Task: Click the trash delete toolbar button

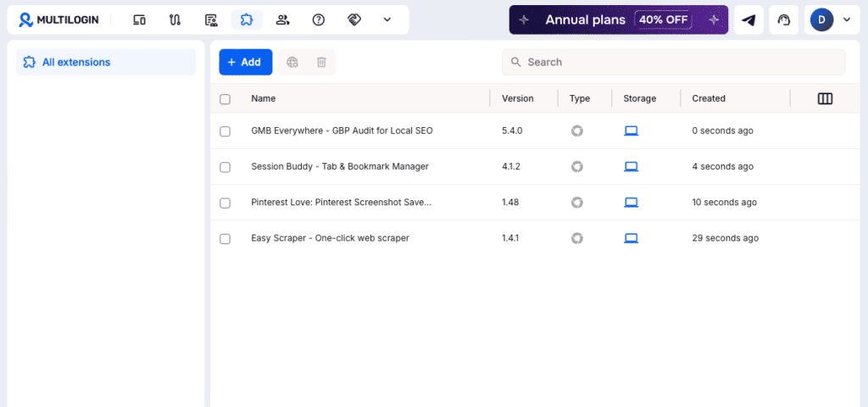Action: click(321, 62)
